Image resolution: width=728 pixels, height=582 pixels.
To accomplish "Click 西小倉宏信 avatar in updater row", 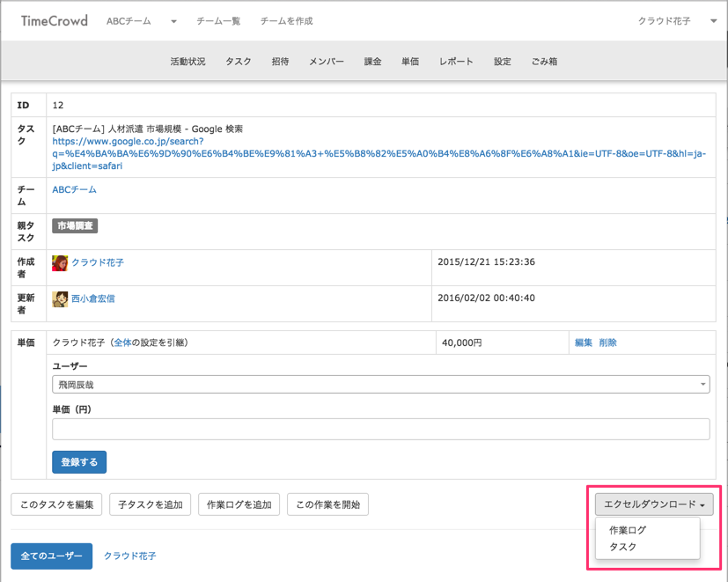I will click(60, 298).
